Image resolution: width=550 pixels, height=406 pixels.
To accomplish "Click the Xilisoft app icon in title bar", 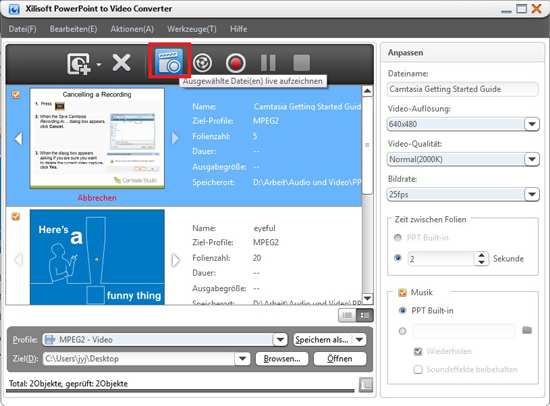I will coord(14,9).
